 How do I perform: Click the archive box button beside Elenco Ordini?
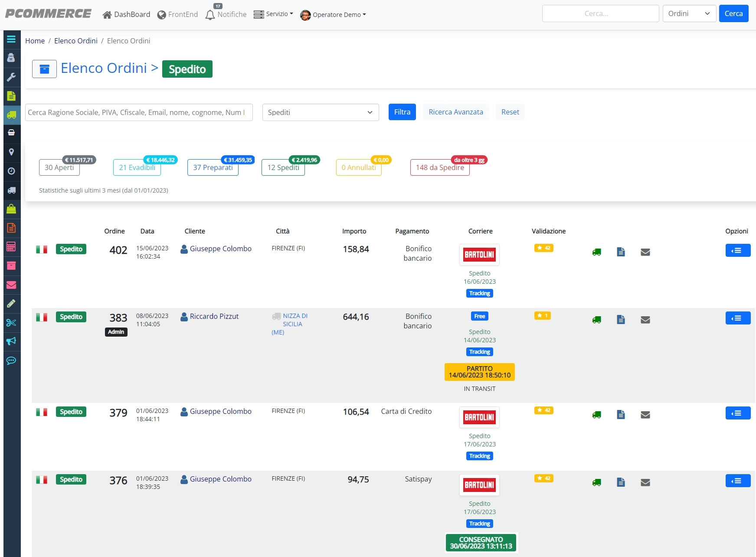44,69
